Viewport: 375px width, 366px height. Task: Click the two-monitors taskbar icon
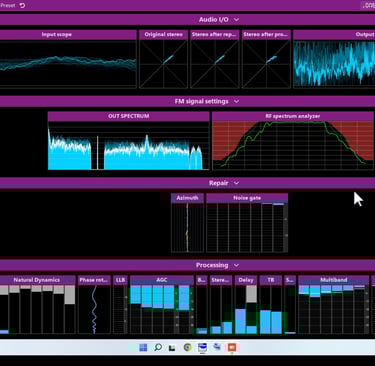(x=217, y=347)
